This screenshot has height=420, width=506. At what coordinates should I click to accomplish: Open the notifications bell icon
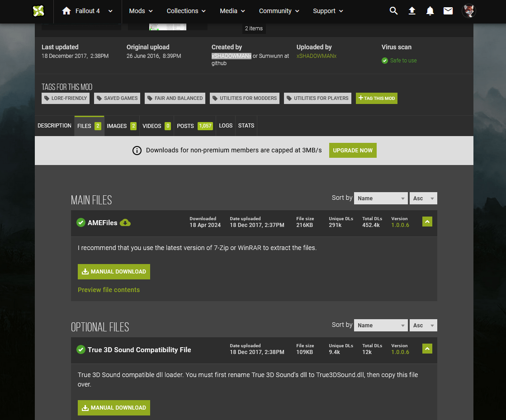coord(430,11)
